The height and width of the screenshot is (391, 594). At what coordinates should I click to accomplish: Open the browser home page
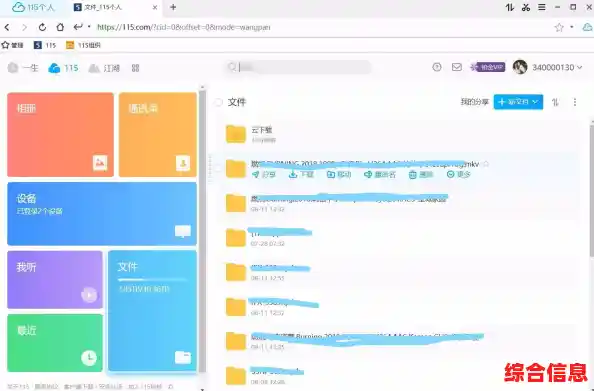60,27
